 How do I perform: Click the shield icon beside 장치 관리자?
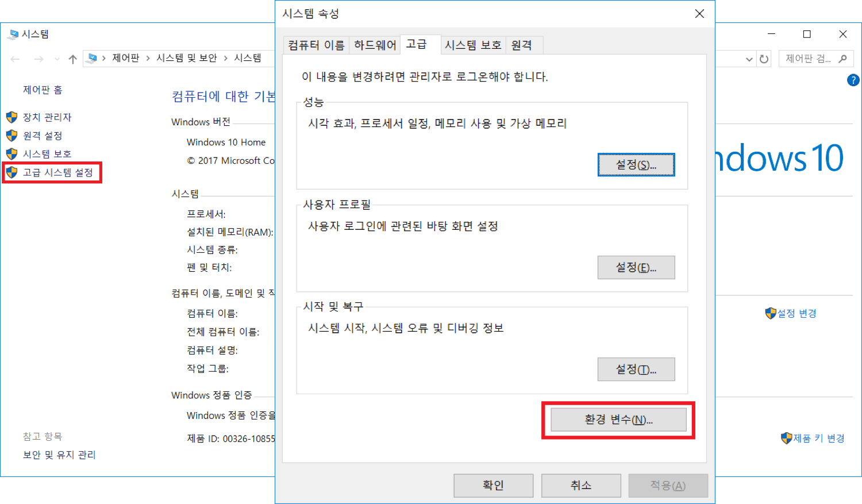[12, 117]
